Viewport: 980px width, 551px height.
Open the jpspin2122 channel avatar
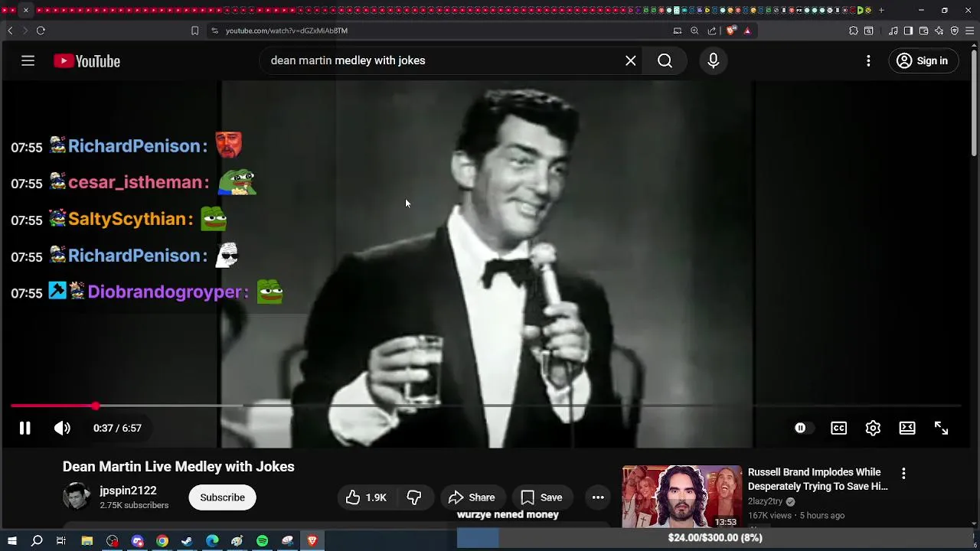click(77, 497)
